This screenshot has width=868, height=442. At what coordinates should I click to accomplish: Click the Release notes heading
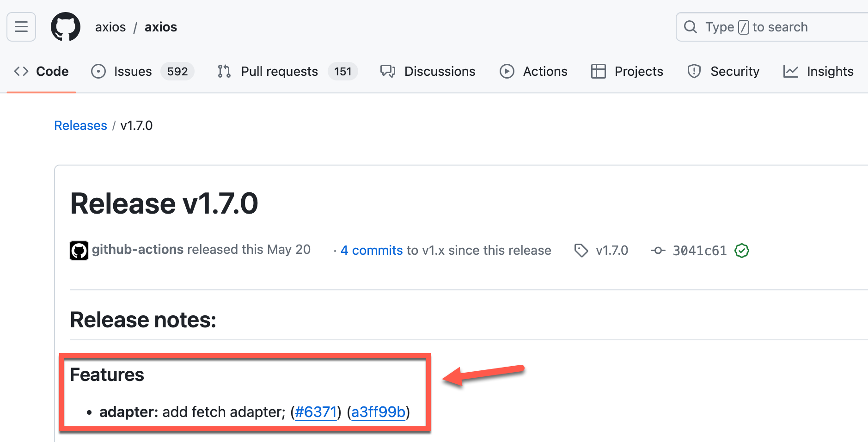point(143,320)
